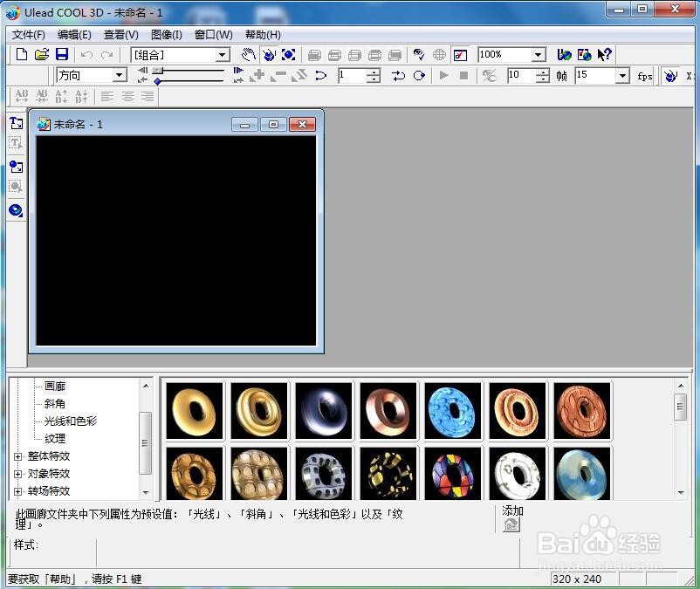
Task: Click the Redo arrow icon
Action: coord(106,55)
